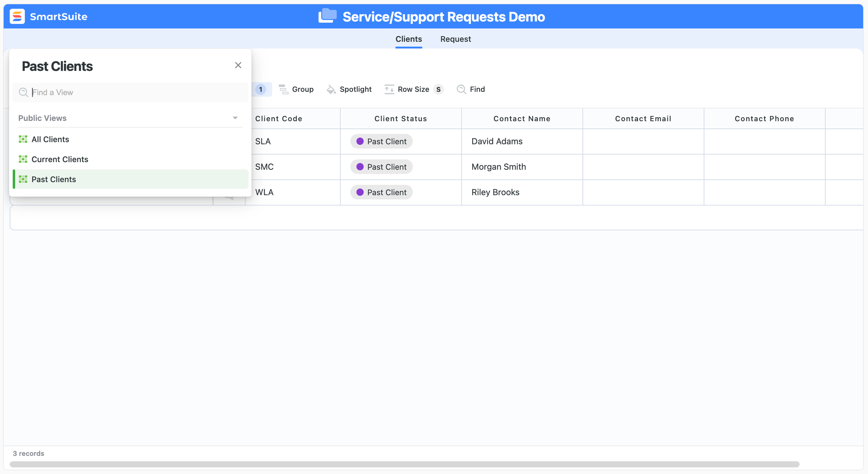Open the Spotlight settings

click(x=349, y=89)
